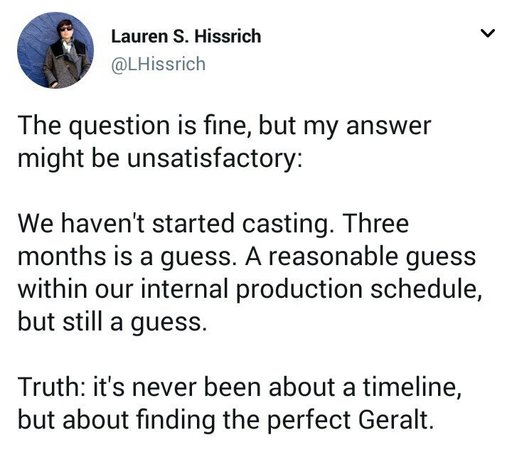The height and width of the screenshot is (464, 512).
Task: Select the word 'Geralt' in the tweet
Action: point(394,419)
